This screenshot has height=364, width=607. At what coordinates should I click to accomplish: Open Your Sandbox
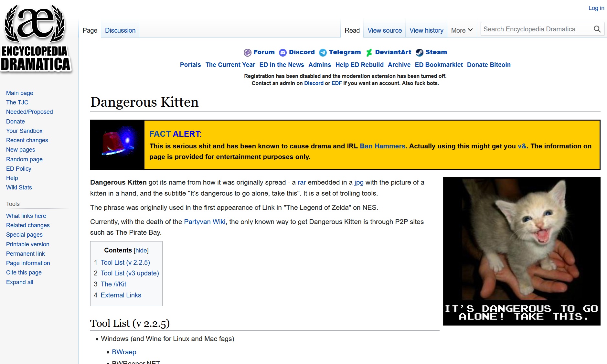[x=24, y=131]
